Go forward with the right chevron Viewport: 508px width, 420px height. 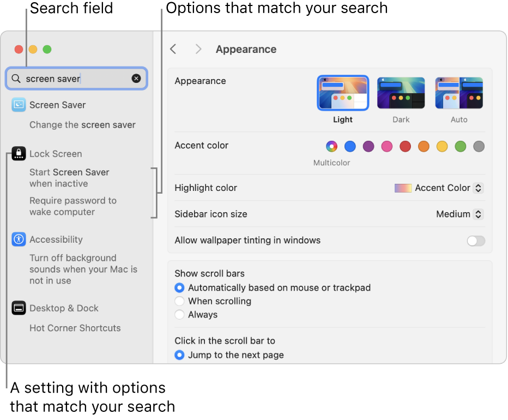198,49
